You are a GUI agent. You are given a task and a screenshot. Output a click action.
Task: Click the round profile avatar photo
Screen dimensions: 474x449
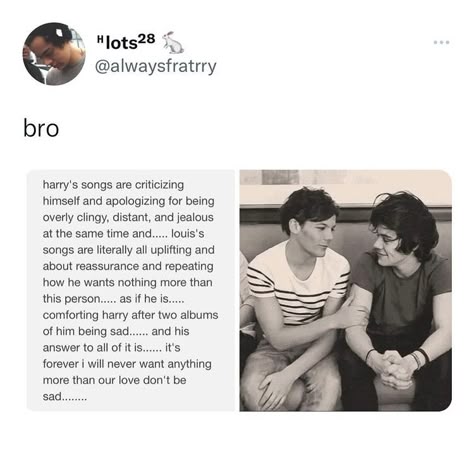click(x=54, y=54)
